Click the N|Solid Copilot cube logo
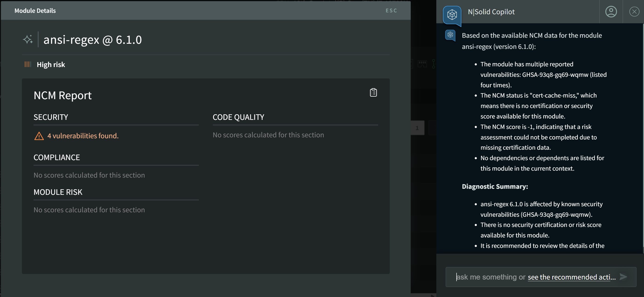Image resolution: width=644 pixels, height=297 pixels. pos(452,15)
